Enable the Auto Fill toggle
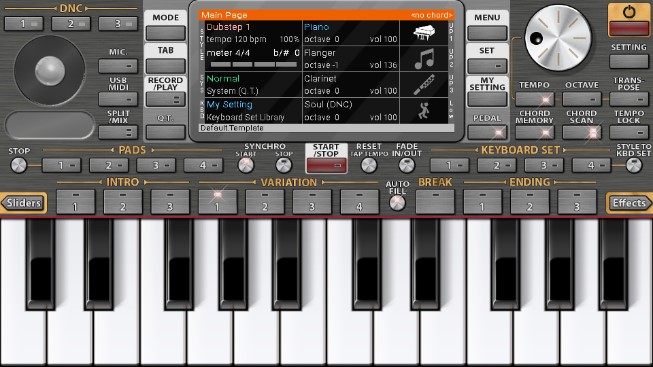653x367 pixels. pyautogui.click(x=397, y=203)
